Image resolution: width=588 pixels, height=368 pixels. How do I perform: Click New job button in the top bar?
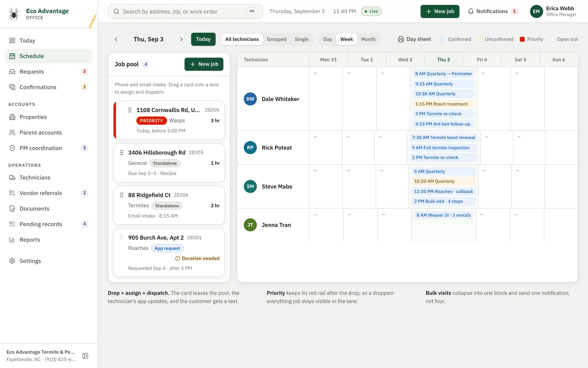coord(440,11)
